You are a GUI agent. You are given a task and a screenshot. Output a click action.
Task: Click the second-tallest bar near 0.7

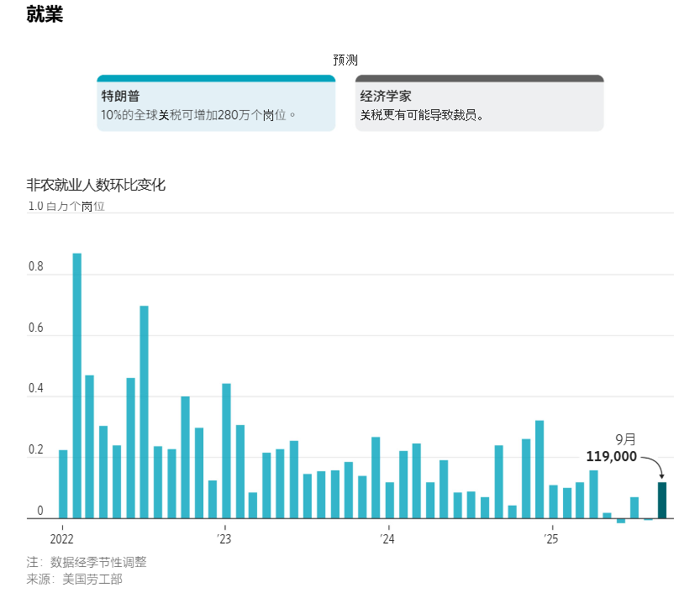144,412
